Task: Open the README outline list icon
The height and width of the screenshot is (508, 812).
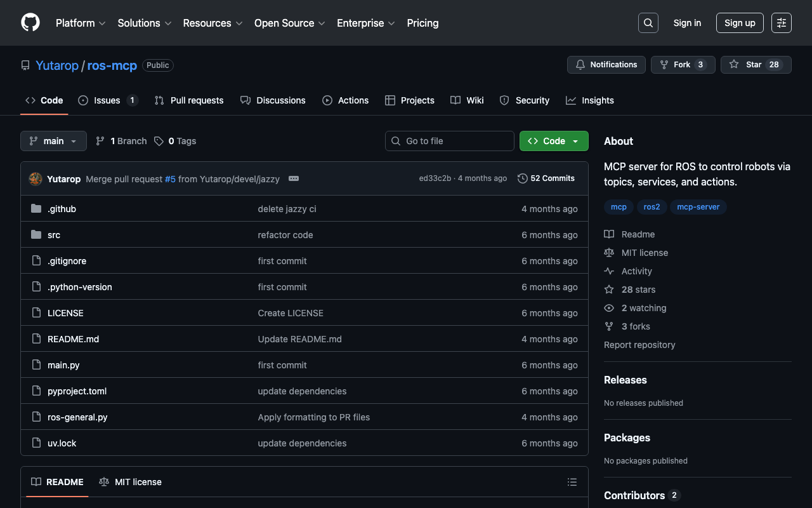Action: point(572,482)
